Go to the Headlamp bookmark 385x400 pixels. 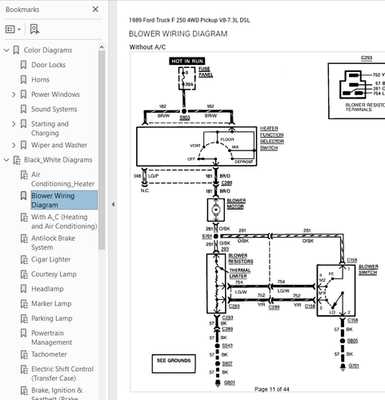pos(47,289)
